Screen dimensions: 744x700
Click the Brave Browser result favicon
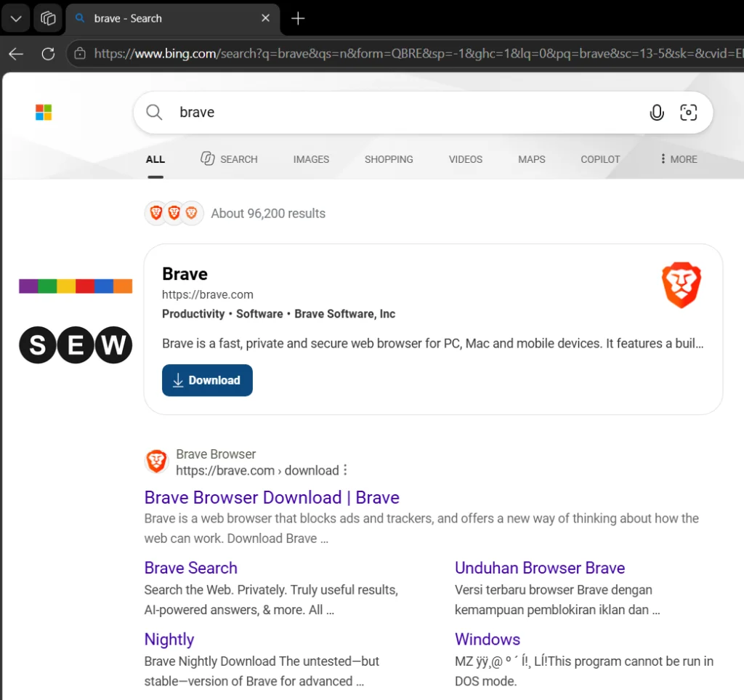click(x=157, y=462)
